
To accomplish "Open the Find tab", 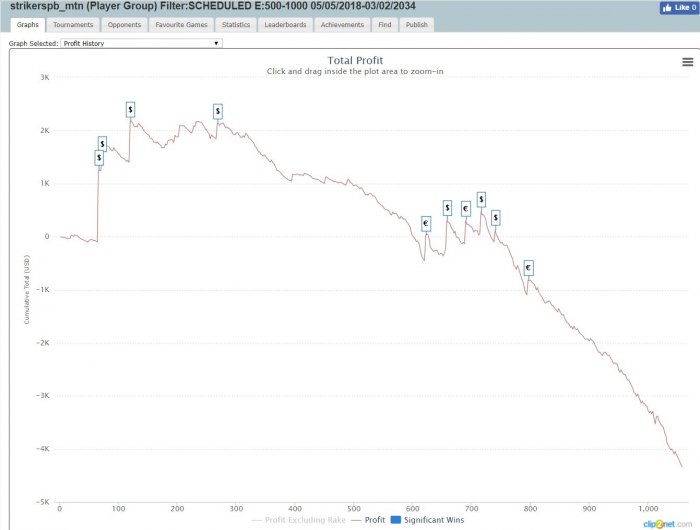I will click(x=384, y=25).
